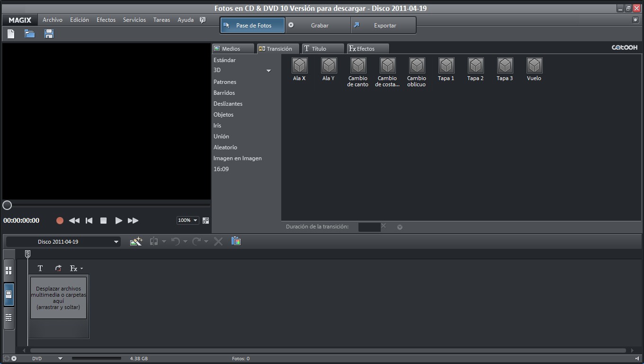Open the Ayuda menu
This screenshot has width=644, height=364.
pyautogui.click(x=186, y=20)
